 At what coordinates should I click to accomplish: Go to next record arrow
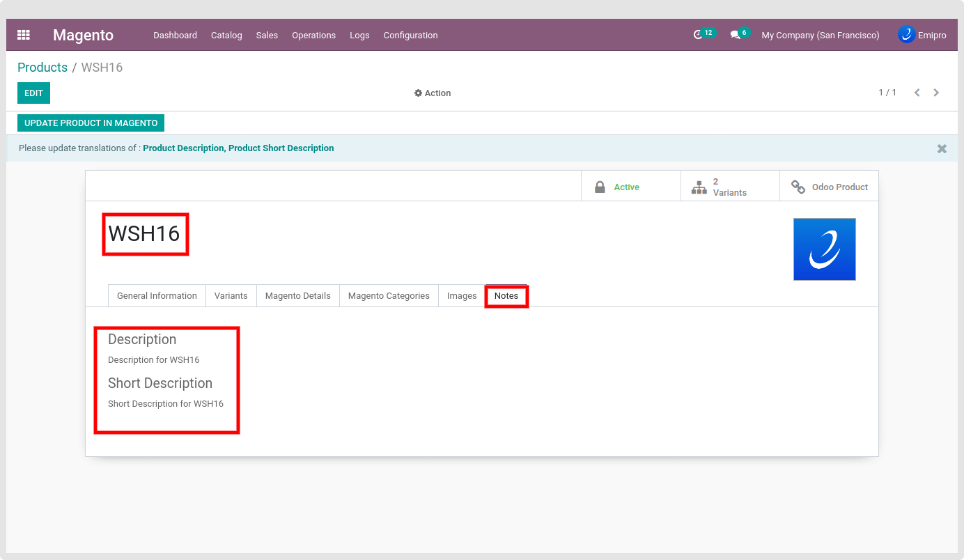936,93
